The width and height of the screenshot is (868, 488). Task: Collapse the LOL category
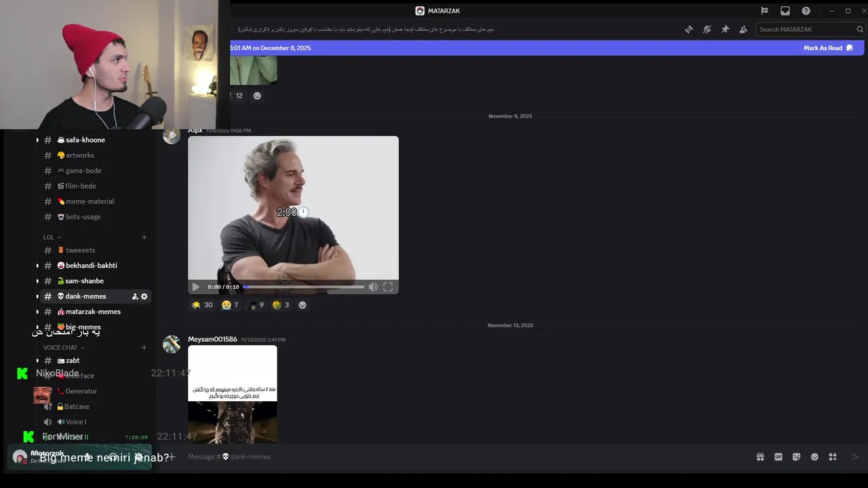[x=52, y=237]
